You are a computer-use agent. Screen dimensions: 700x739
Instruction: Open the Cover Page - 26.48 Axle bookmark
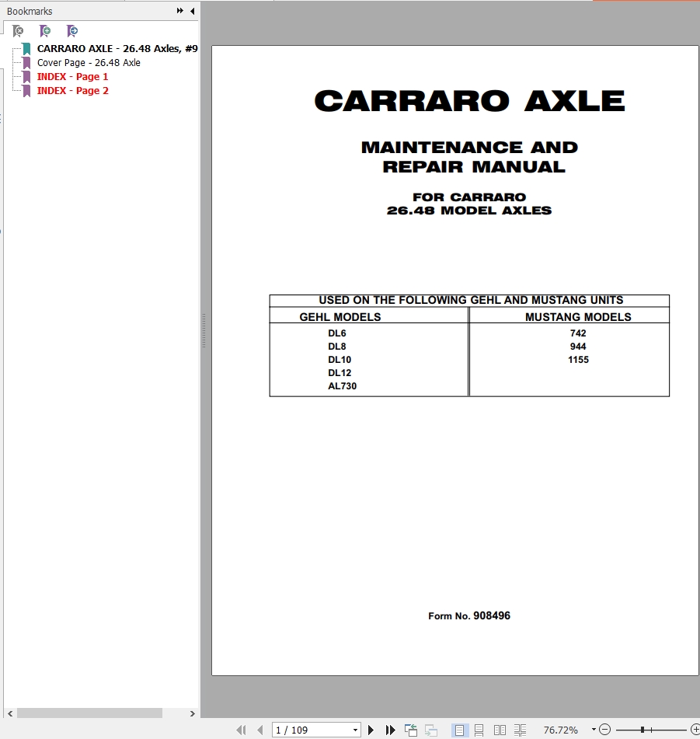(x=89, y=63)
